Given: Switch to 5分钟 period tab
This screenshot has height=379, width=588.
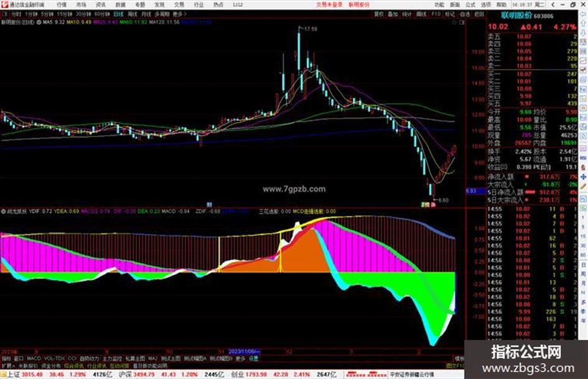Looking at the screenshot, I should point(47,14).
